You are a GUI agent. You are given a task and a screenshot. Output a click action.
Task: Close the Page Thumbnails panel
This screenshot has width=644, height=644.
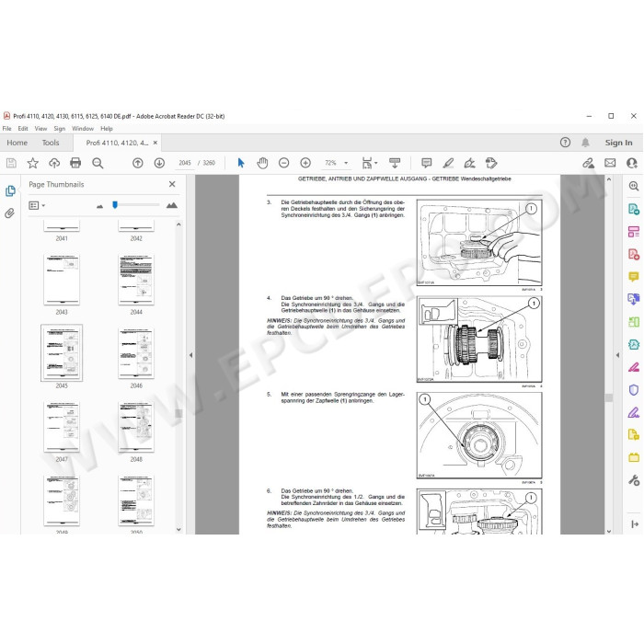172,184
